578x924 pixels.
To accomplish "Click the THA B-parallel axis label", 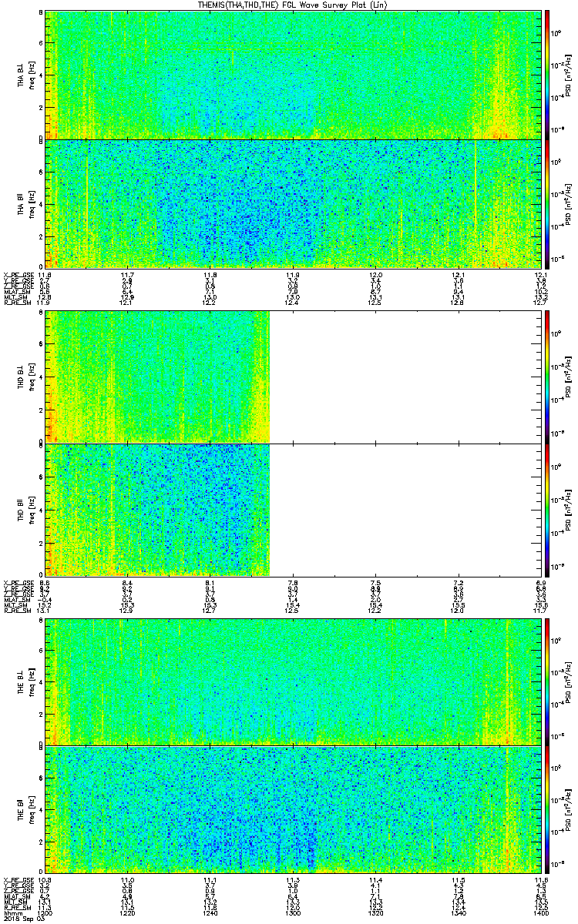I will click(22, 203).
